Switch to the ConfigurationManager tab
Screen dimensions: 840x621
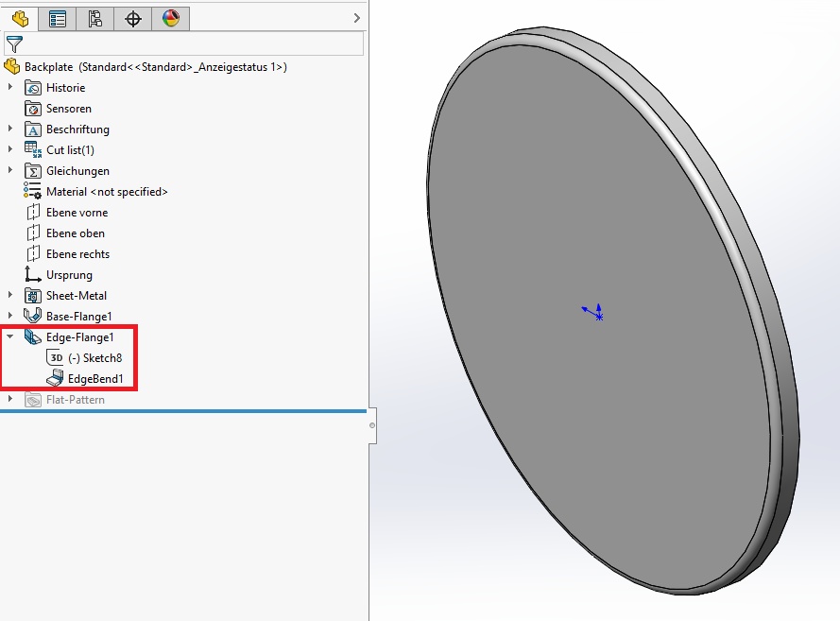pos(94,19)
